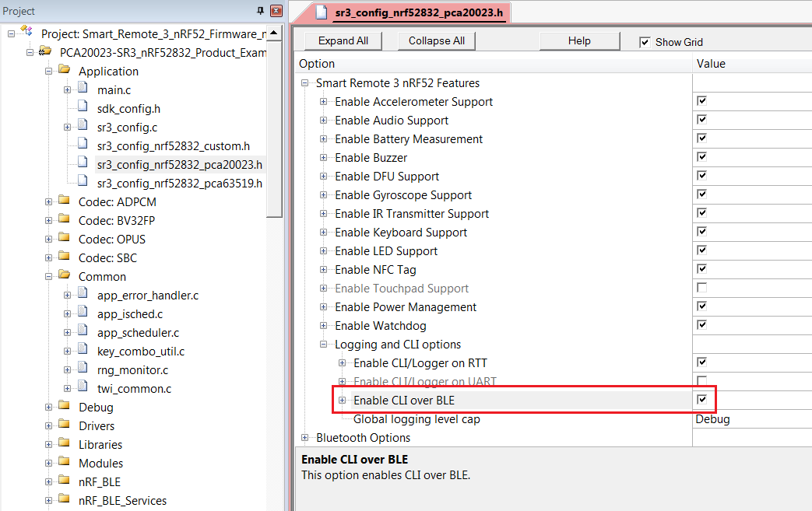This screenshot has width=812, height=511.
Task: Toggle the Enable IR Transmitter Support checkbox
Action: [x=701, y=213]
